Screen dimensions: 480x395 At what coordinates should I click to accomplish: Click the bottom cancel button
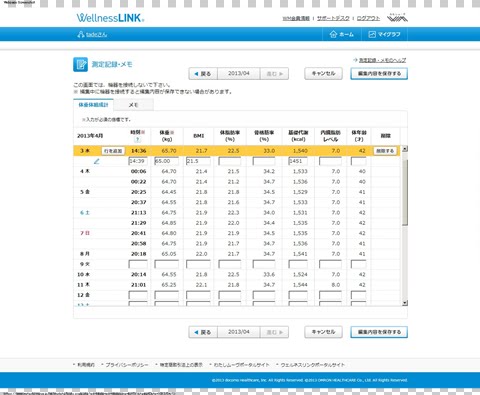pos(323,332)
